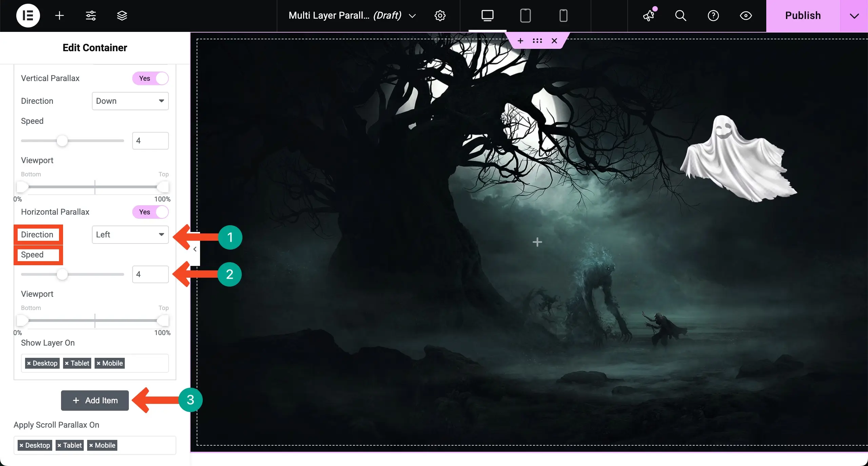This screenshot has height=466, width=868.
Task: Open site settings sliders icon
Action: tap(91, 16)
